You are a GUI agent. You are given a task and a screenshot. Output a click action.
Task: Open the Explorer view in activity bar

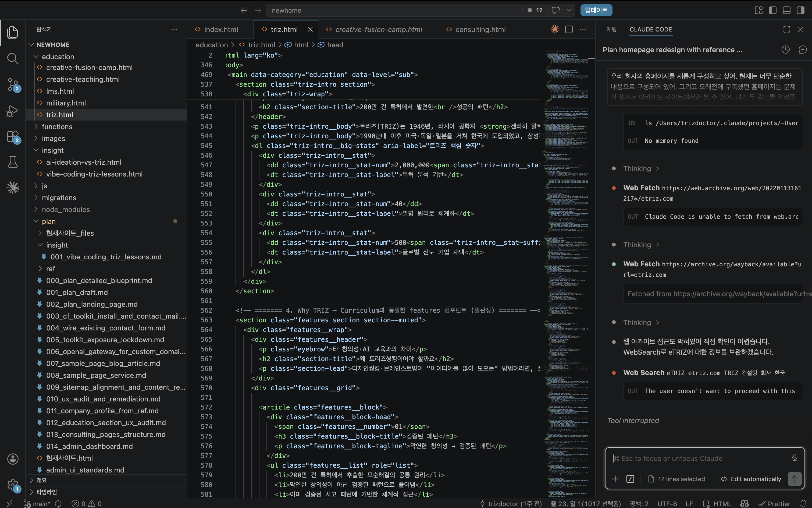tap(13, 33)
